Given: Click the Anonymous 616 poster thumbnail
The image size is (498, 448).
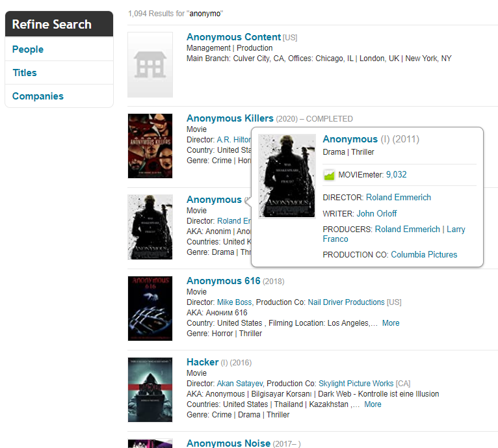Looking at the screenshot, I should coord(150,308).
